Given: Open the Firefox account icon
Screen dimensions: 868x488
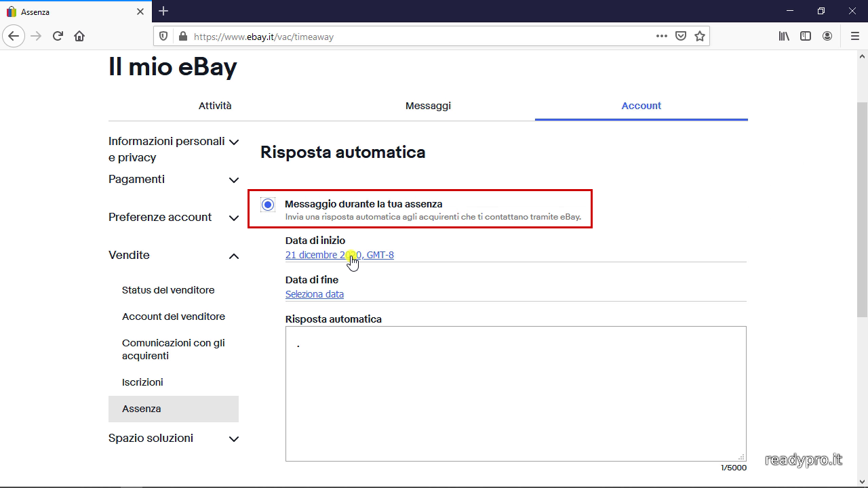Looking at the screenshot, I should [827, 37].
